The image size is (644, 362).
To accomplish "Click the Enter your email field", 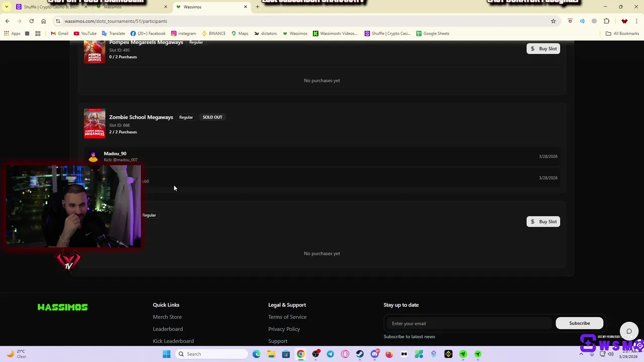I will tap(468, 323).
